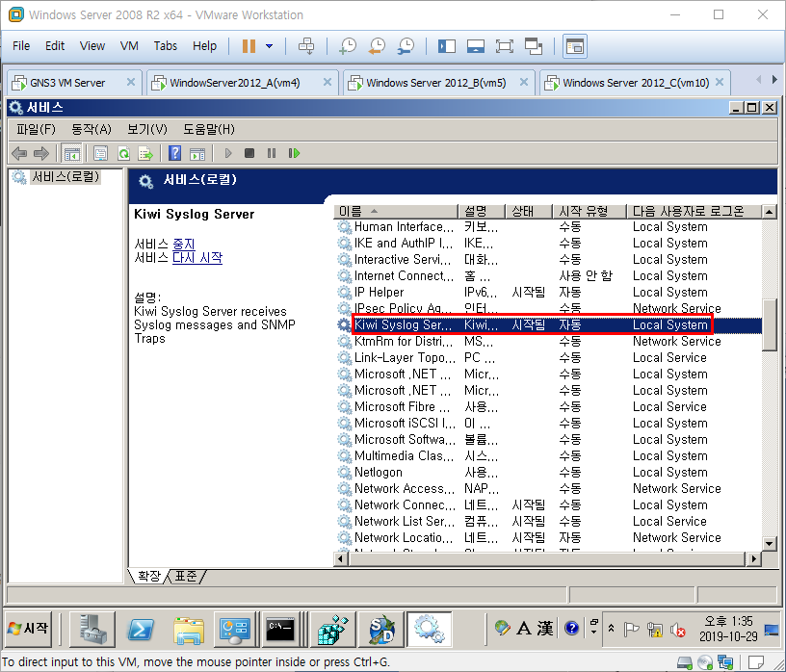Open the VMware Help menu
Screen dimensions: 786x672
tap(204, 45)
